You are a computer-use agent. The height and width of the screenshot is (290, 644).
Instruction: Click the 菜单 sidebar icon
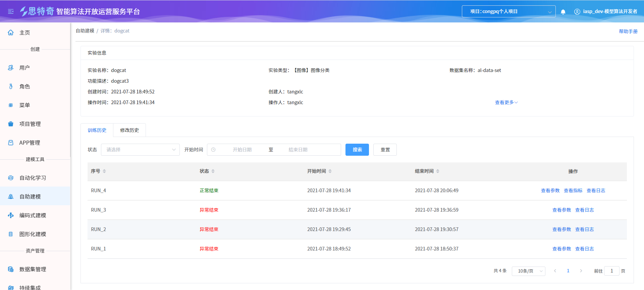click(x=11, y=105)
